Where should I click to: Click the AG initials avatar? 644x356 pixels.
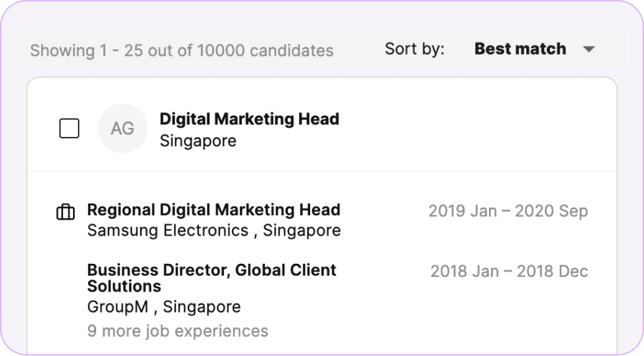click(122, 128)
